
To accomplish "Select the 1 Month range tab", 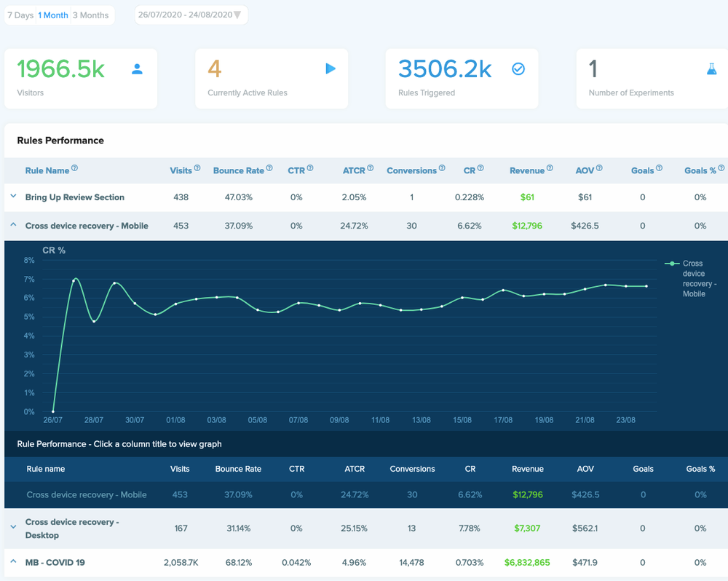I will click(53, 15).
